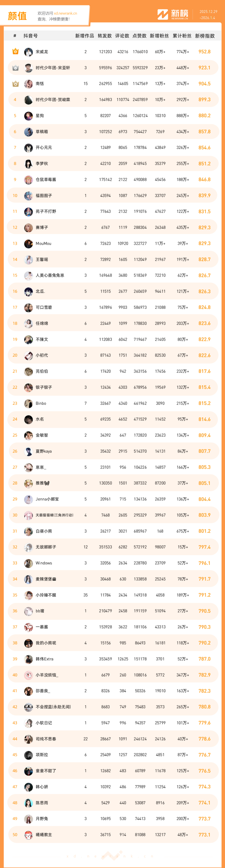
Task: Open the xd.newrank.cn link
Action: click(65, 14)
